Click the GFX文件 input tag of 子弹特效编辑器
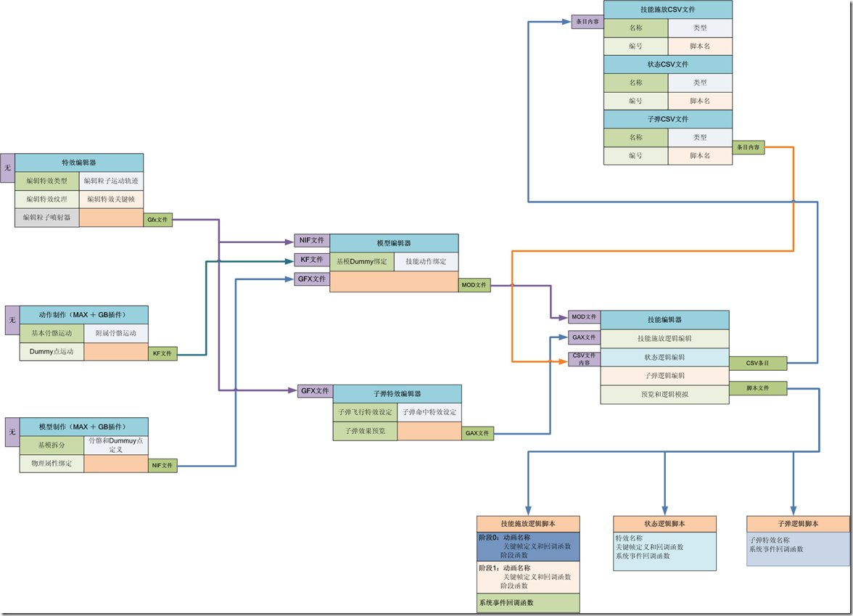The height and width of the screenshot is (616, 853). coord(315,391)
